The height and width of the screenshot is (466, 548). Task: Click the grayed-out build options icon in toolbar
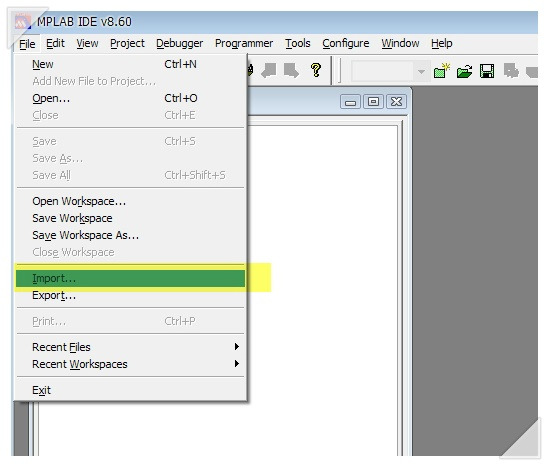(x=511, y=71)
